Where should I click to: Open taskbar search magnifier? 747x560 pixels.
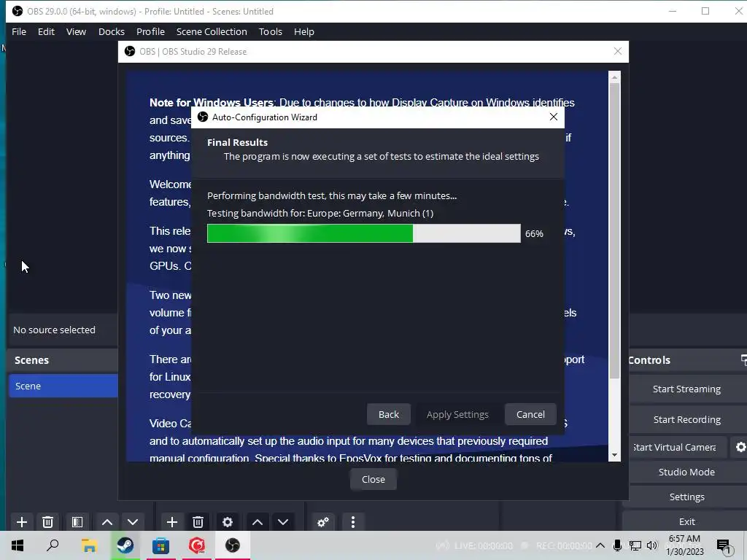tap(53, 545)
